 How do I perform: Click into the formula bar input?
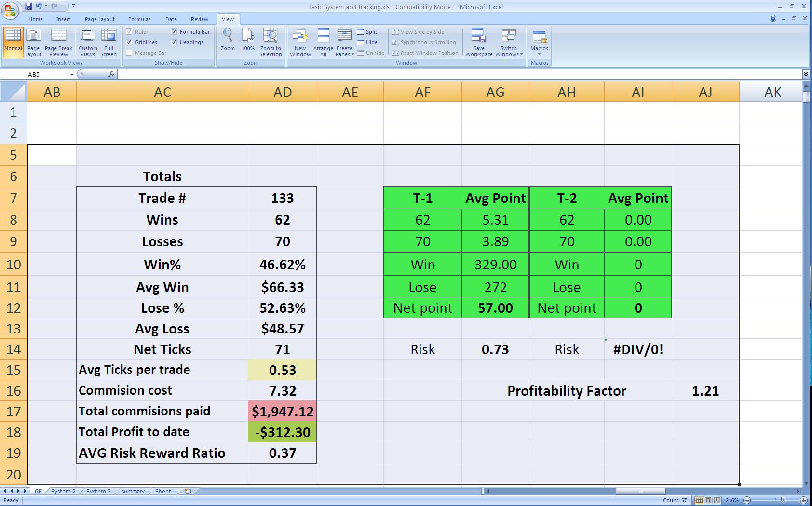460,74
